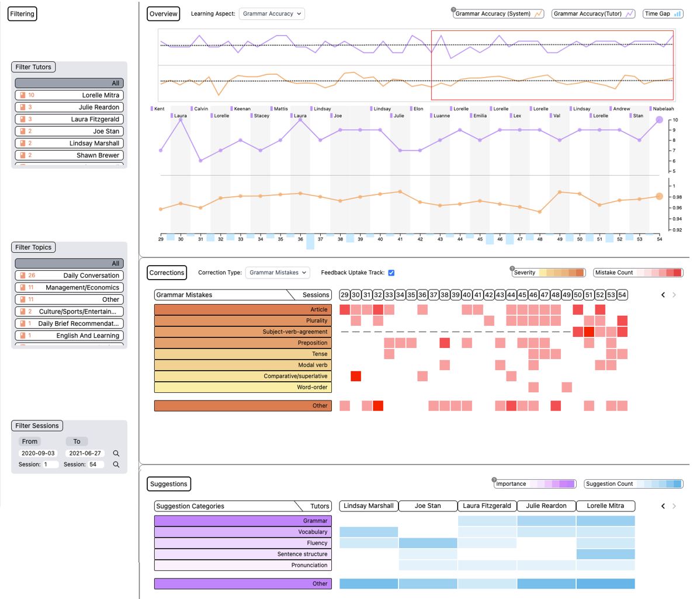Click the book icon beside Culture/Sports/Entertain topic
The height and width of the screenshot is (599, 700).
pos(23,311)
